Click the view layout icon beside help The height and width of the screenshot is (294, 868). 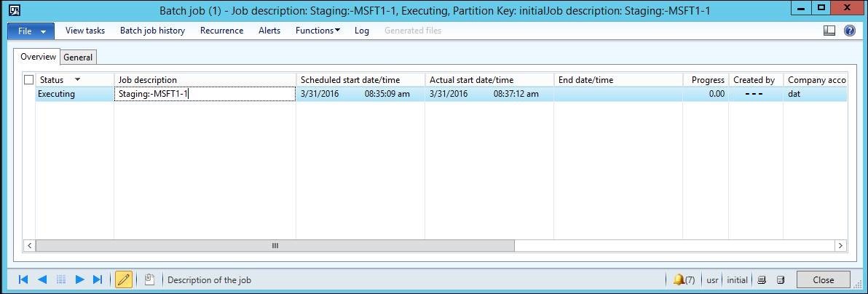(x=829, y=31)
